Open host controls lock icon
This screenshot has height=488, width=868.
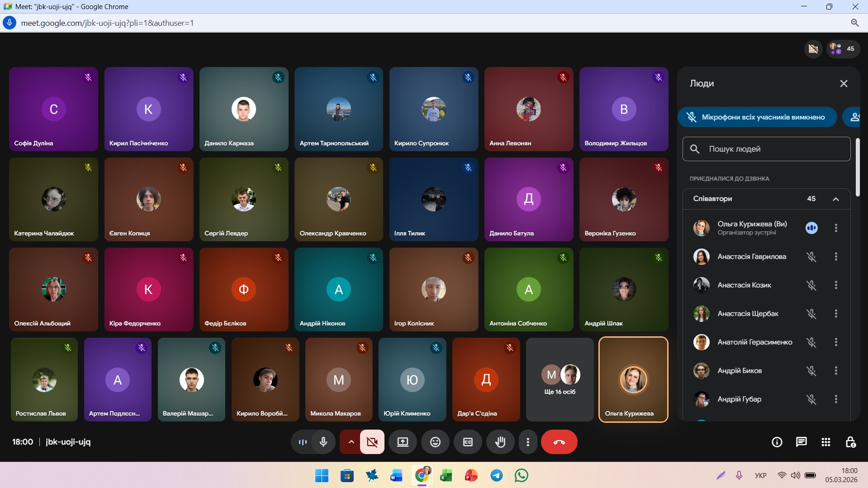(850, 442)
